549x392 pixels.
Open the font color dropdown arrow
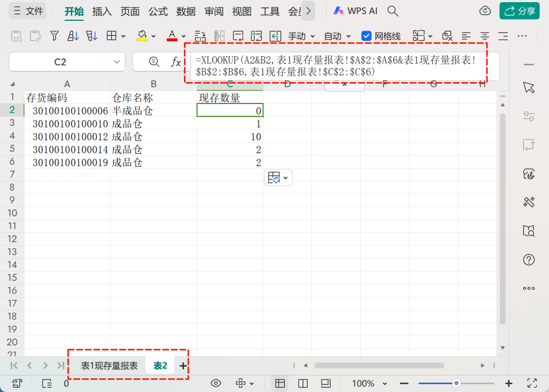[183, 36]
